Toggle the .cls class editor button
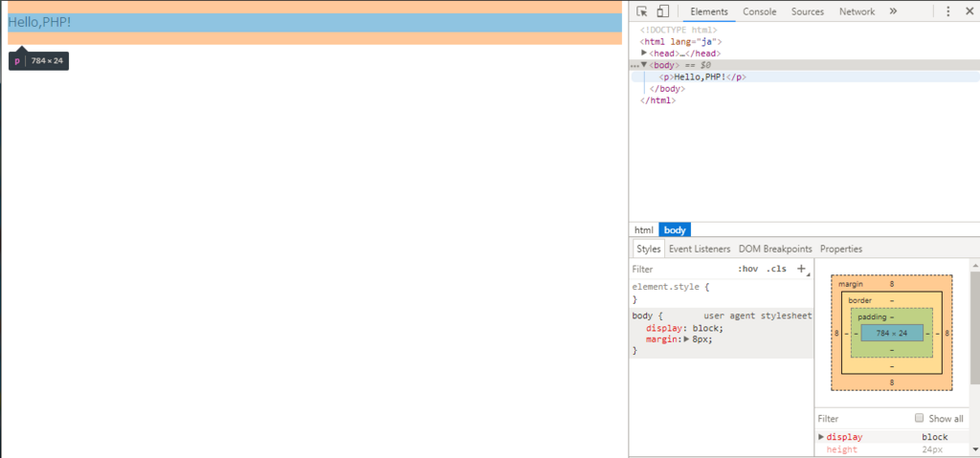Image resolution: width=980 pixels, height=458 pixels. coord(776,269)
